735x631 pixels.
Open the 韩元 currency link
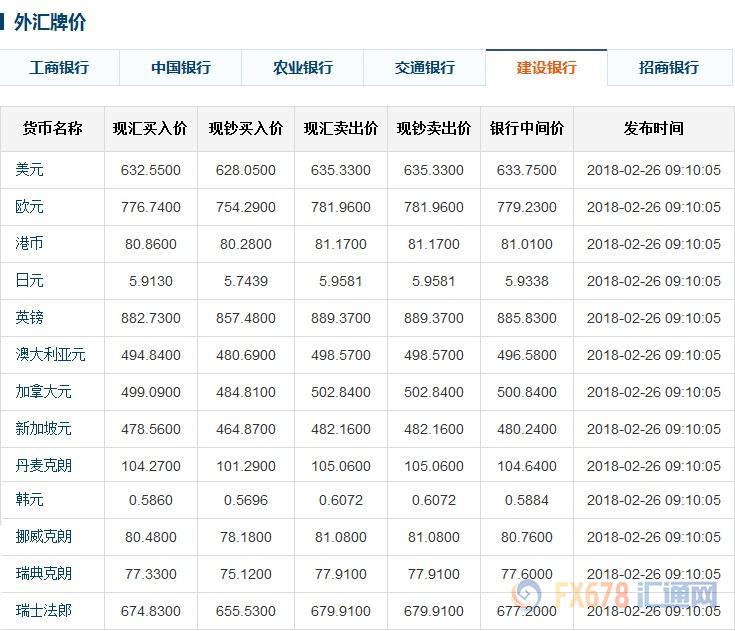tap(30, 500)
